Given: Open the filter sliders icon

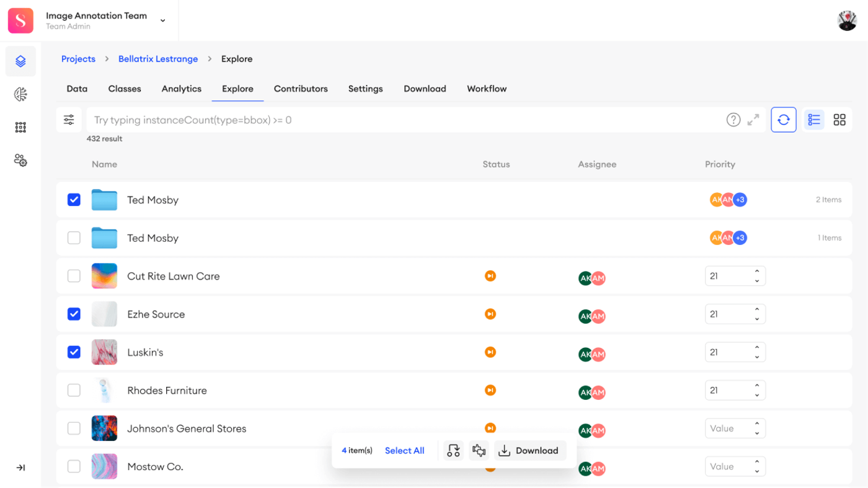Looking at the screenshot, I should coord(69,120).
